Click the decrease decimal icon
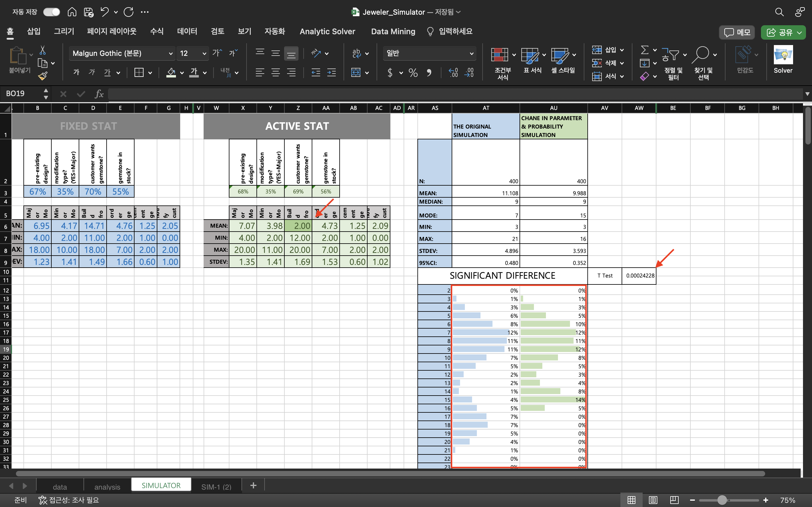This screenshot has width=812, height=507. click(x=469, y=72)
